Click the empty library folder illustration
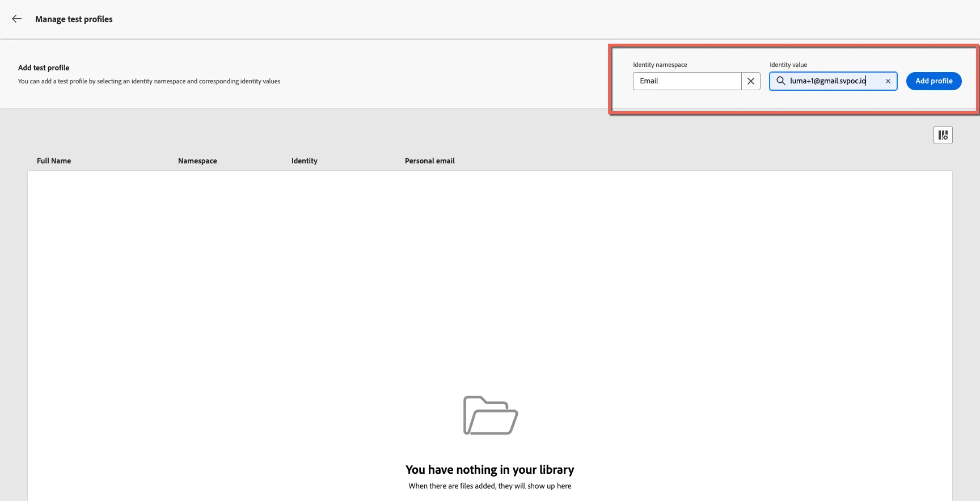This screenshot has height=501, width=980. [x=491, y=415]
